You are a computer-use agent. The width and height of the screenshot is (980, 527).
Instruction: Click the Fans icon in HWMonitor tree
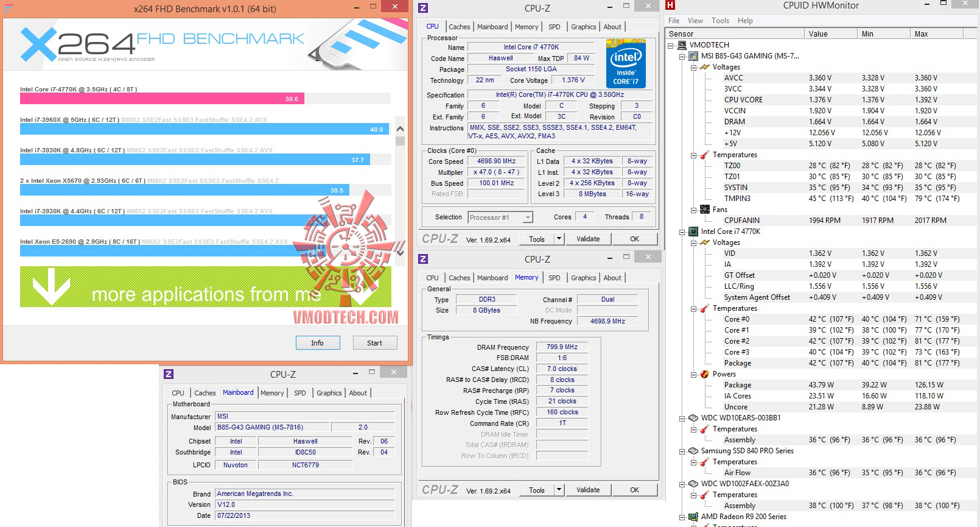tap(705, 210)
